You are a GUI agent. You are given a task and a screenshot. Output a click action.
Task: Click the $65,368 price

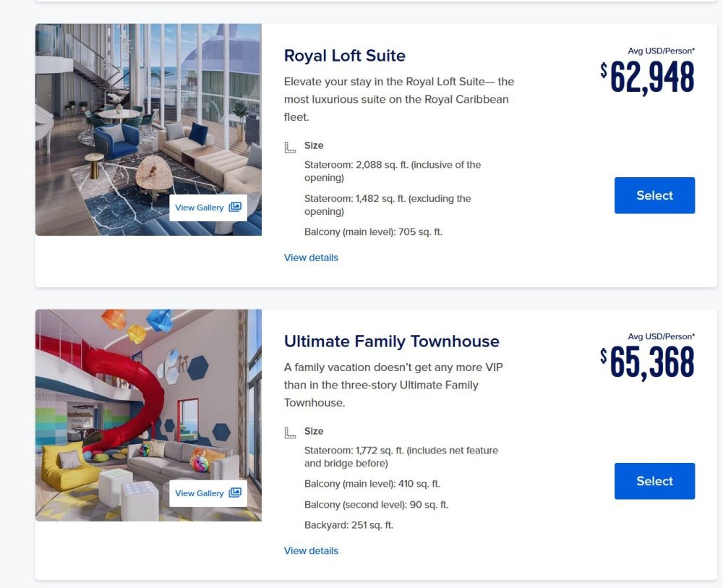pos(647,363)
